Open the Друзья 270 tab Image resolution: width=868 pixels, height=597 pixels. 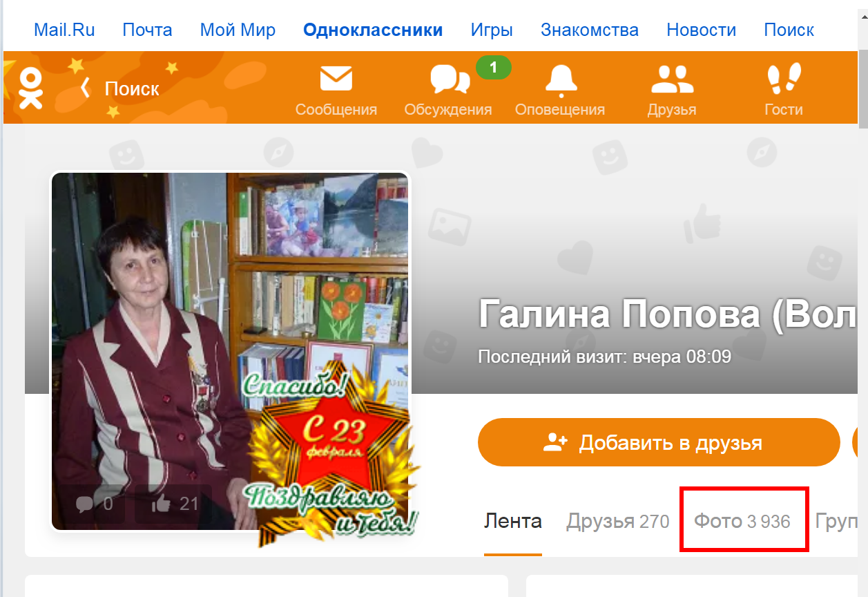(618, 521)
